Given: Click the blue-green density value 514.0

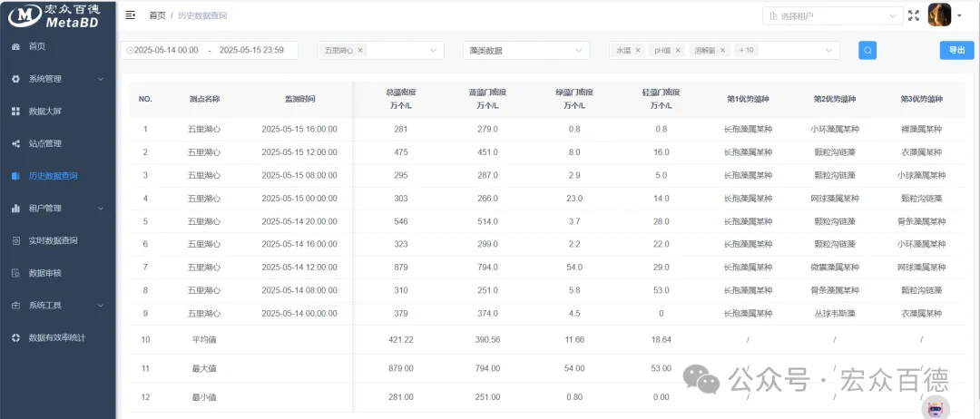Looking at the screenshot, I should (x=487, y=221).
